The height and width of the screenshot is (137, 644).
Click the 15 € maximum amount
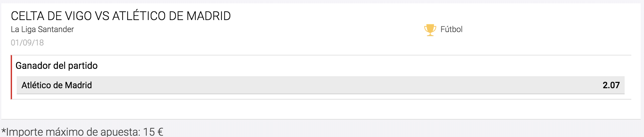click(153, 132)
